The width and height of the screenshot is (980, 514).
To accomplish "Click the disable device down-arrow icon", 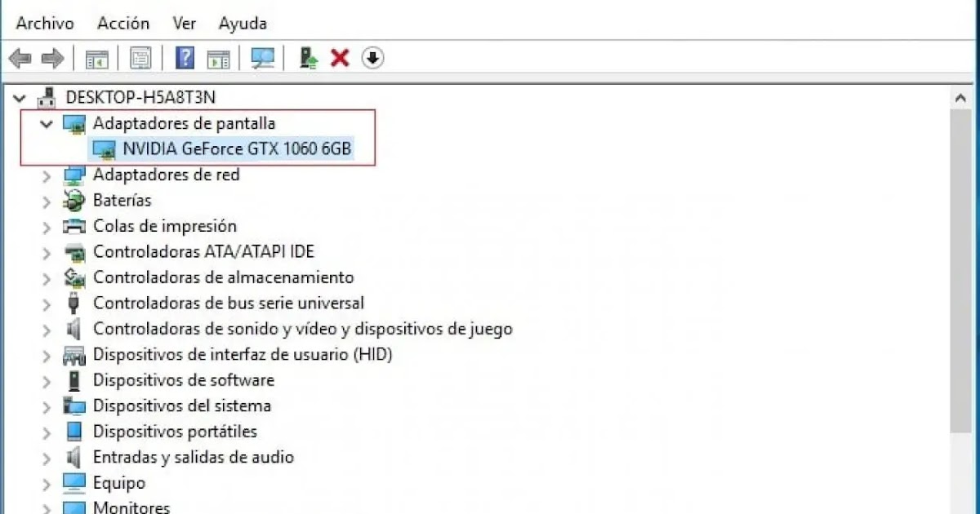I will point(372,58).
